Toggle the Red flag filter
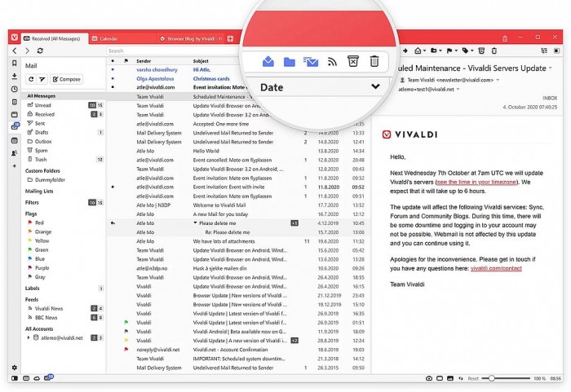The height and width of the screenshot is (392, 571). (x=40, y=222)
